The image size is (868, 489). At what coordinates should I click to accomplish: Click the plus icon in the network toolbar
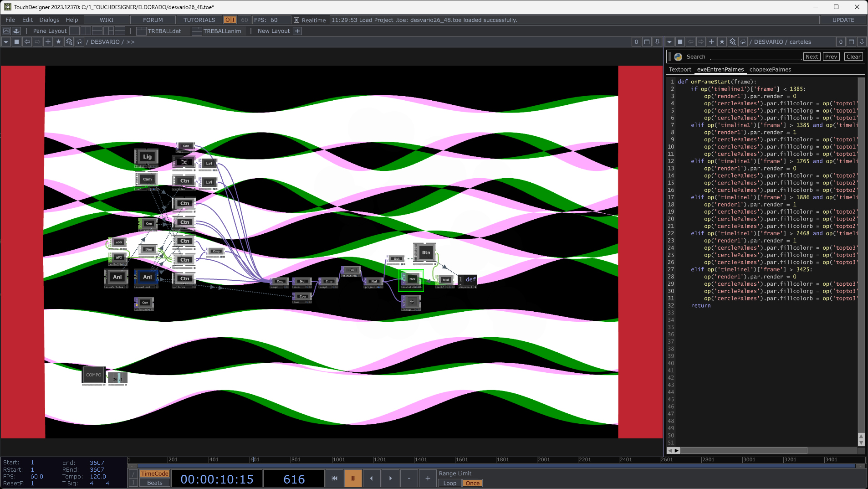48,41
